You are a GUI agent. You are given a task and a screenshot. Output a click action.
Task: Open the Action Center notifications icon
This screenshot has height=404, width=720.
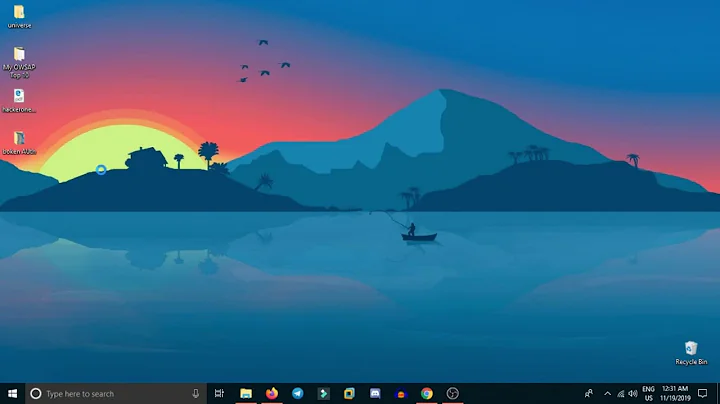[x=703, y=393]
